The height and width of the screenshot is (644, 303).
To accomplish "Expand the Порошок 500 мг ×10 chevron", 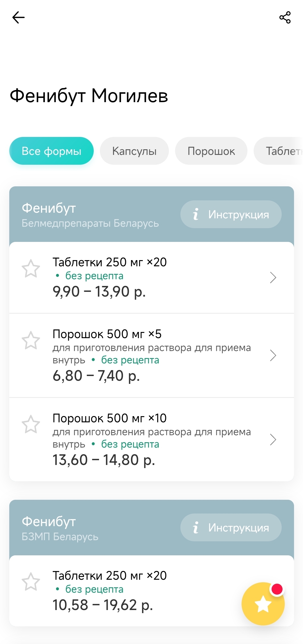I will [x=273, y=439].
